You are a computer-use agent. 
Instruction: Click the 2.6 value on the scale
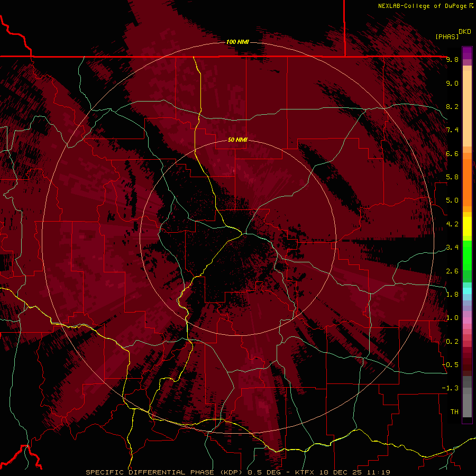[x=452, y=271]
